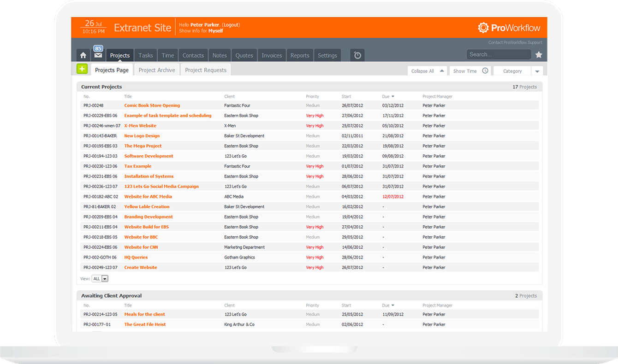The width and height of the screenshot is (618, 364).
Task: Open the Category dropdown
Action: (x=537, y=71)
